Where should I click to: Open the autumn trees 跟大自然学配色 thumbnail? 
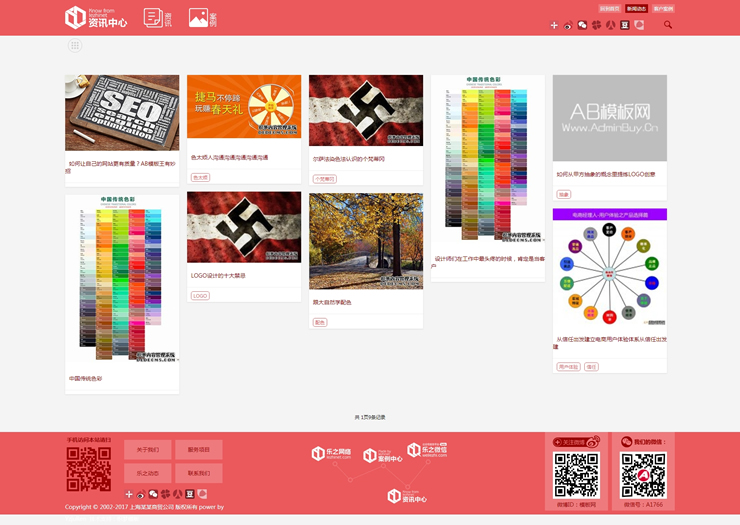(366, 241)
